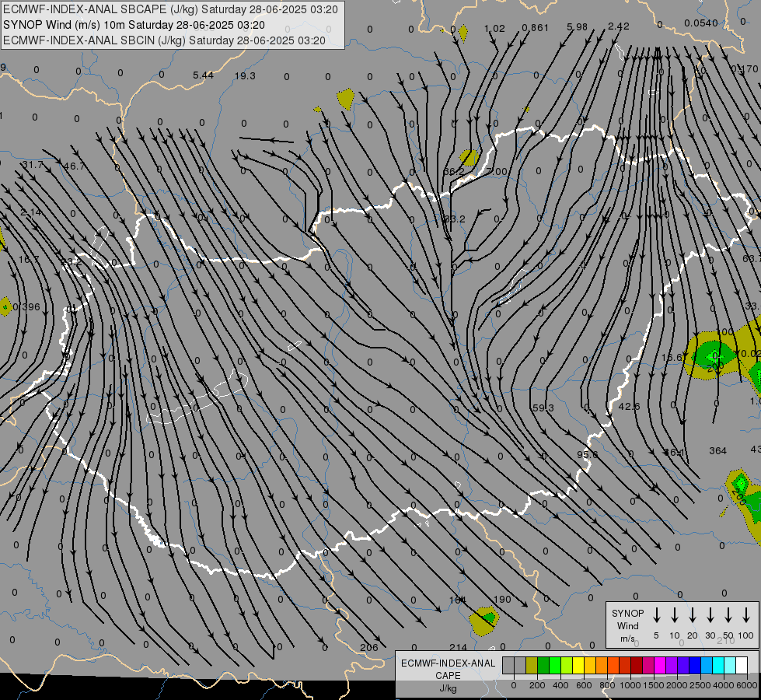This screenshot has height=700, width=761.
Task: Click the map value '0.861'
Action: pyautogui.click(x=536, y=28)
